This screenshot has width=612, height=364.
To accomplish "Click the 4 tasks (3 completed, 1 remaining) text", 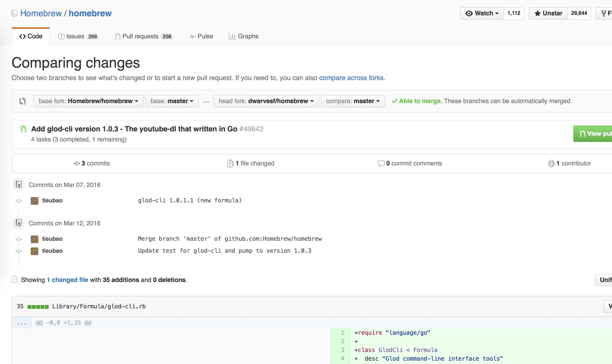I will [x=79, y=140].
